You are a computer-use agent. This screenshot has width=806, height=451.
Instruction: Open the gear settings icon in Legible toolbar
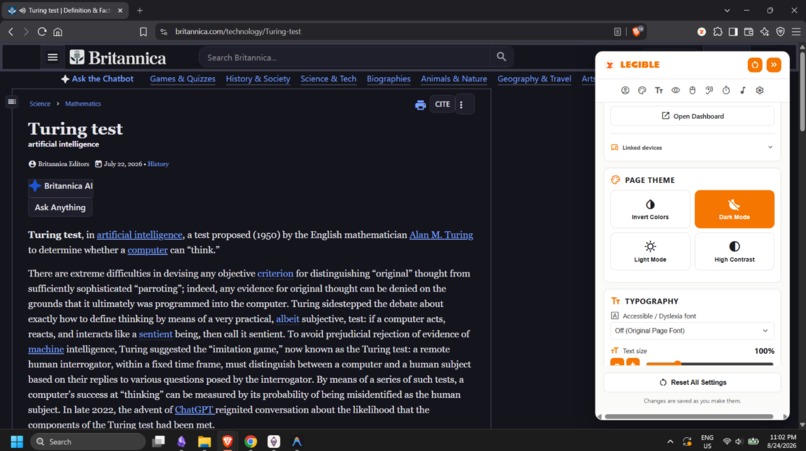pos(760,91)
